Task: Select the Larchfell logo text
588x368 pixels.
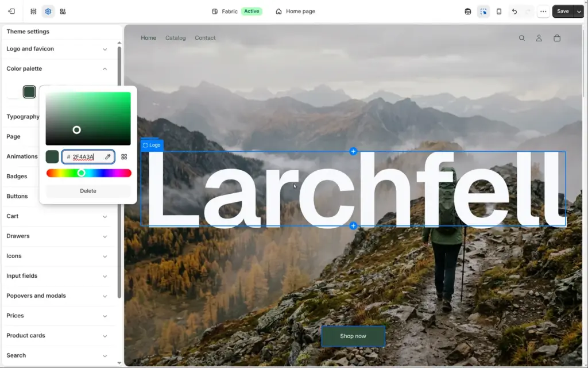Action: pyautogui.click(x=353, y=189)
